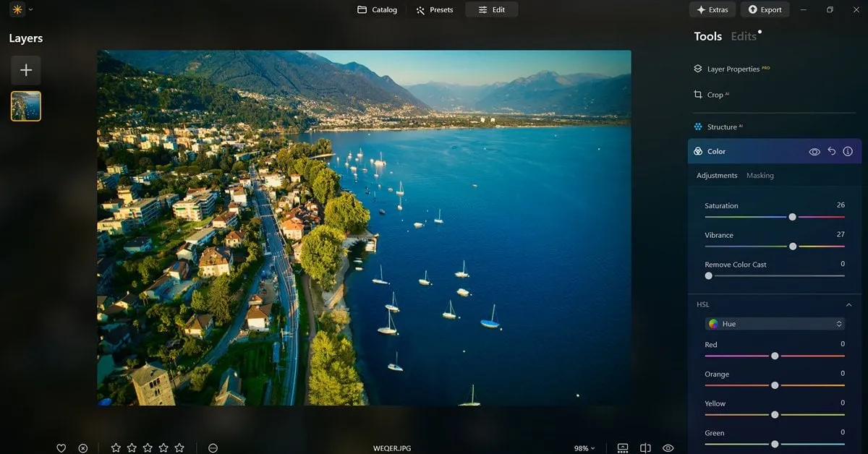Collapse the HSL section
Viewport: 868px width, 454px height.
pos(849,305)
